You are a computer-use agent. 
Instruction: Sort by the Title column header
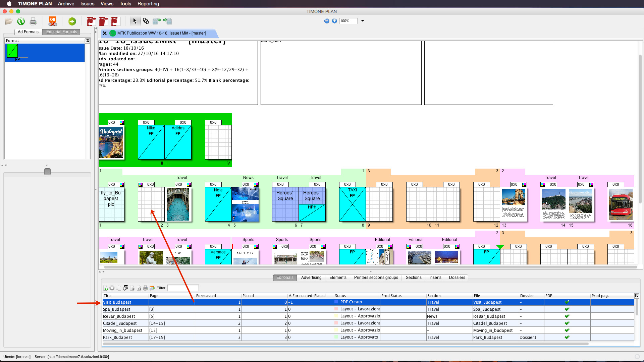click(x=125, y=296)
